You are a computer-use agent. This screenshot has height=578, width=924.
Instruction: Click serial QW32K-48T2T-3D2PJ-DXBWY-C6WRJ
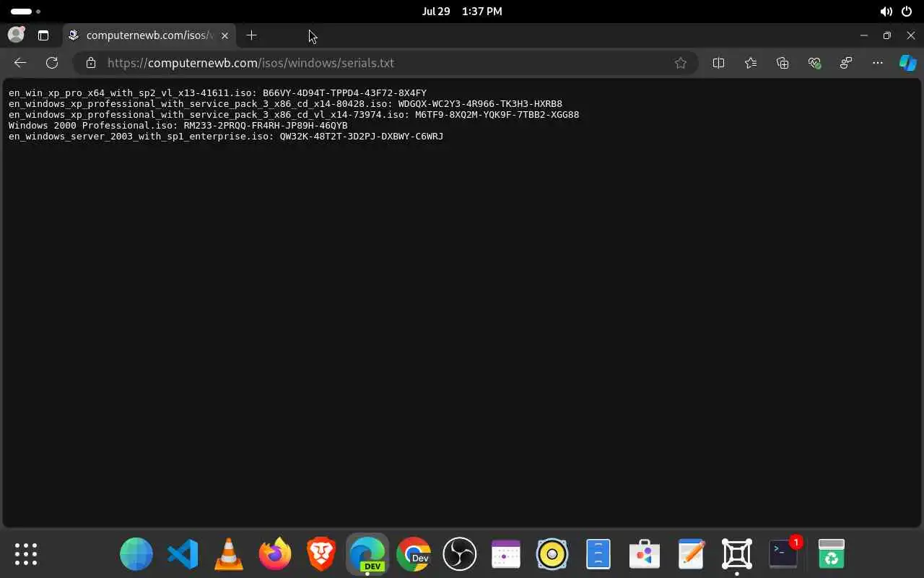point(362,137)
